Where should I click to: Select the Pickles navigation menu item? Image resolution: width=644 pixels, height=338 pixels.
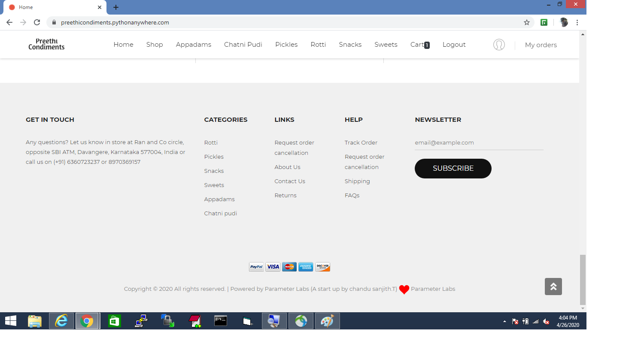point(286,44)
